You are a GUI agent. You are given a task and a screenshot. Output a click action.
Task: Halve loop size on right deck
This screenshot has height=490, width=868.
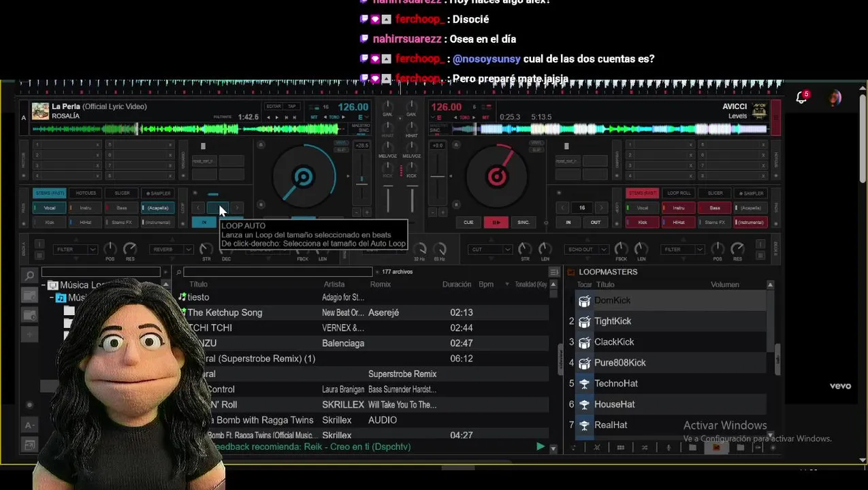[563, 208]
